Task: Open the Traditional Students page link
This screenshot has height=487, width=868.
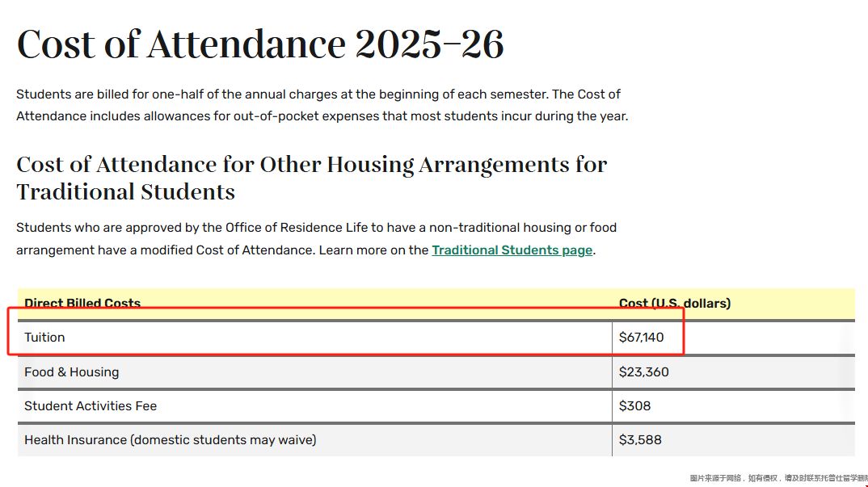Action: 512,250
